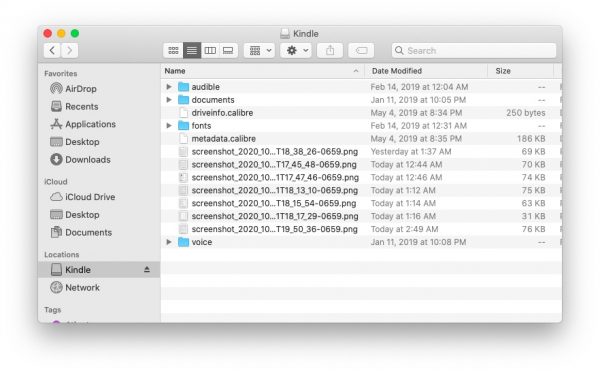The height and width of the screenshot is (373, 600).
Task: Click the 186 KB size value
Action: pos(531,138)
